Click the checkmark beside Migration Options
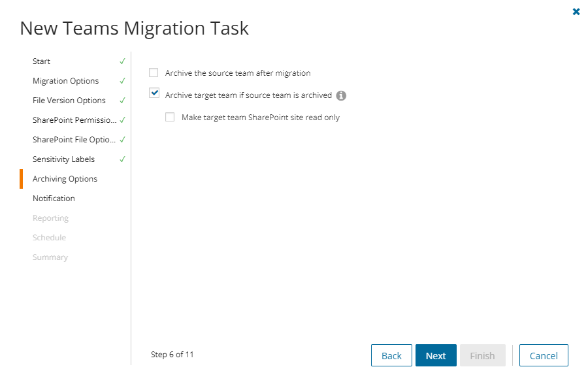Screen dimensions: 588x386 122,81
